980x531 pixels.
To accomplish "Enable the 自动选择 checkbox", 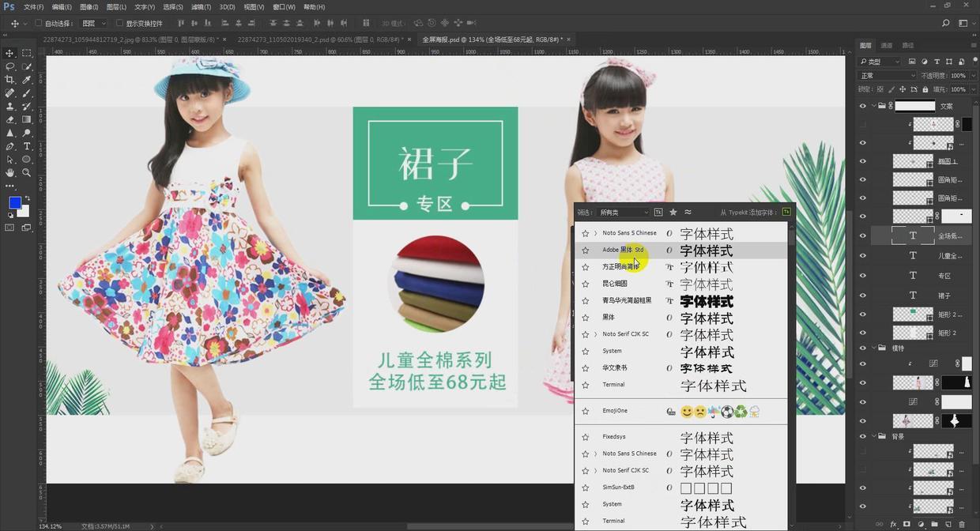I will coord(38,24).
